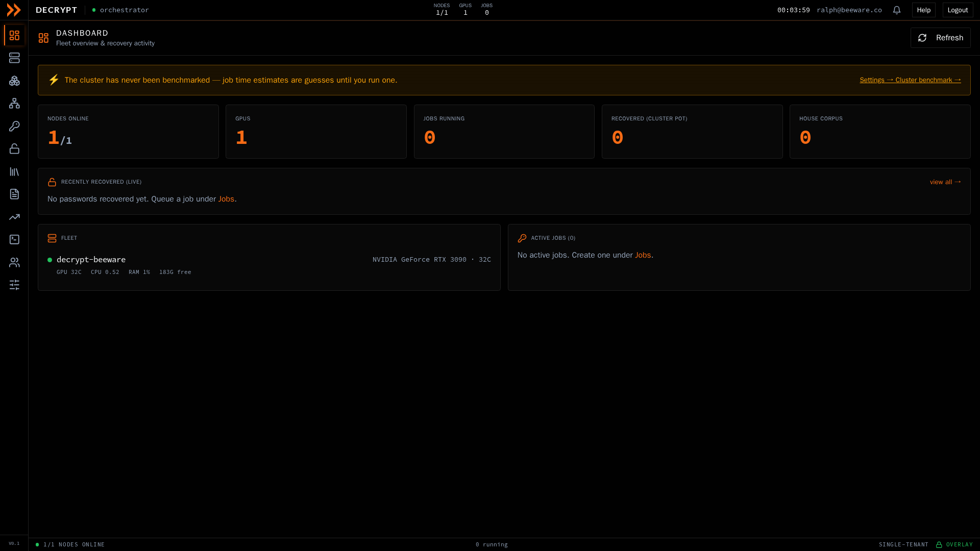The height and width of the screenshot is (551, 980).
Task: Click the user email ralph@beeware.co
Action: 849,10
